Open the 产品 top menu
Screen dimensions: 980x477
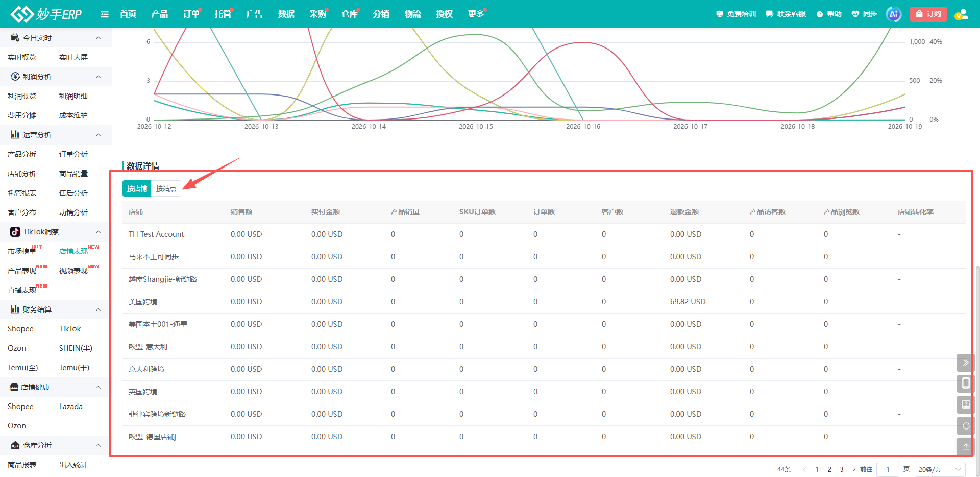coord(160,14)
